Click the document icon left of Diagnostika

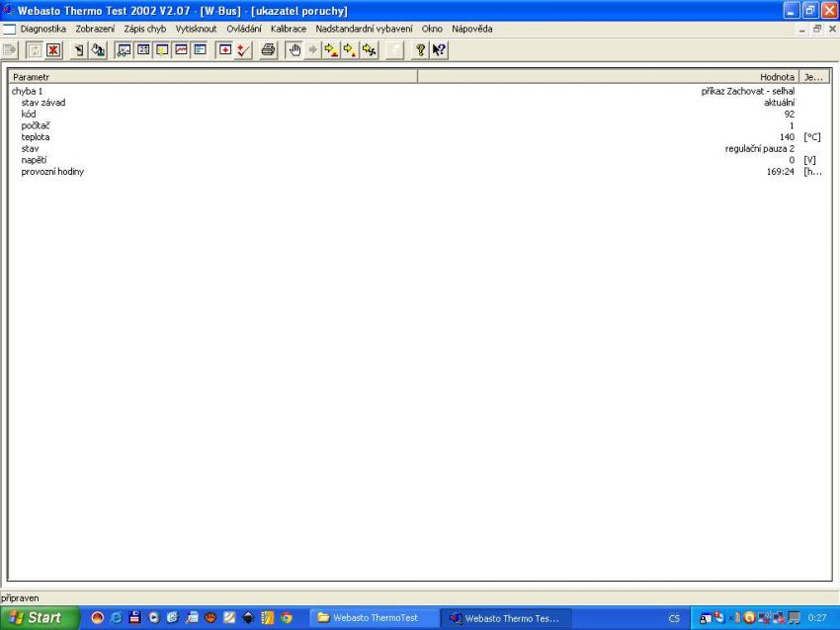(x=9, y=29)
